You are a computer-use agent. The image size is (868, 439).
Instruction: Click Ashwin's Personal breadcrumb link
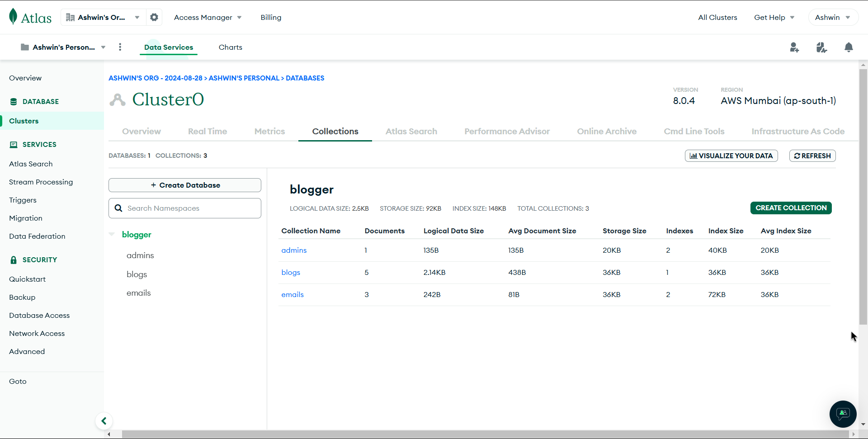(244, 78)
